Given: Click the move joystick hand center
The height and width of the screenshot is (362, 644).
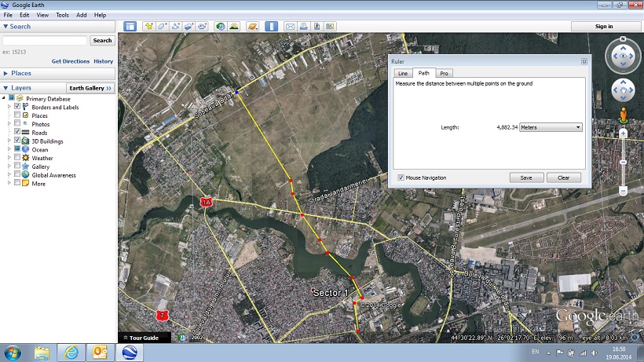Looking at the screenshot, I should (623, 90).
